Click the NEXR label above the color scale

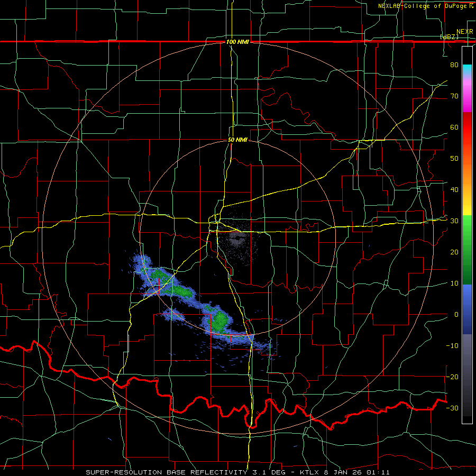(x=464, y=32)
